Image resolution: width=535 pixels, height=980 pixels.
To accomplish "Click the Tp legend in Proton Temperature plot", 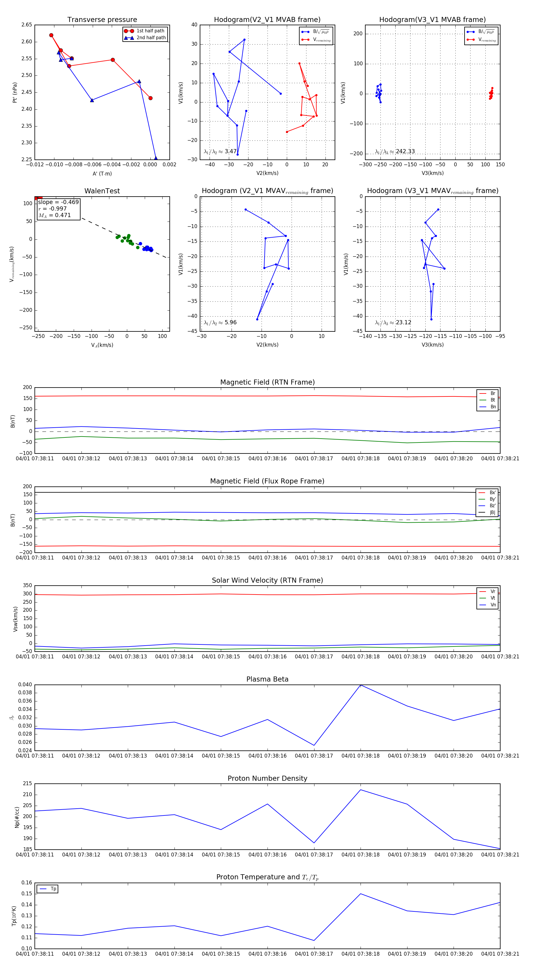I will point(47,889).
